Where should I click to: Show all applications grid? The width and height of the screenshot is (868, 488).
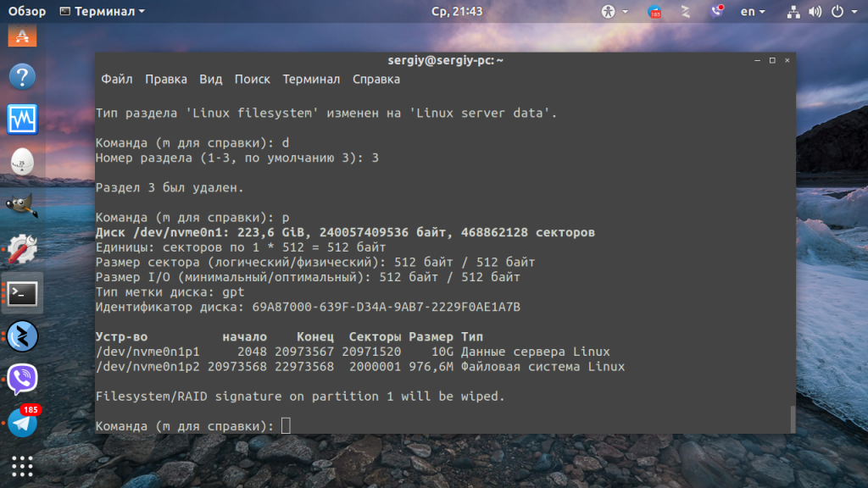click(22, 466)
